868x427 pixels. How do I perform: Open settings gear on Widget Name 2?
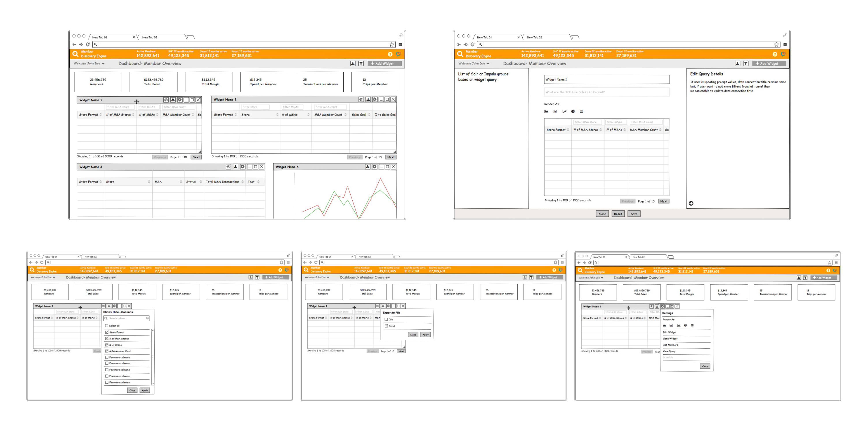pyautogui.click(x=374, y=99)
